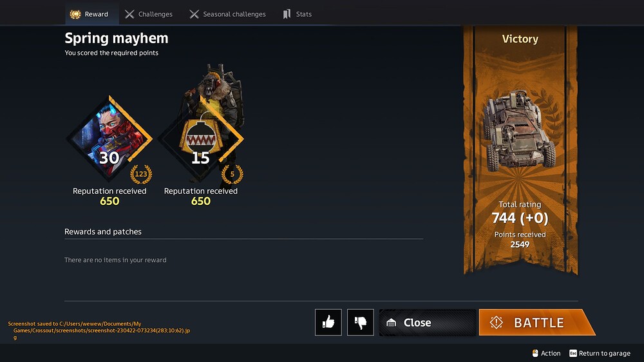This screenshot has height=362, width=644.
Task: Click the thumbs down dislike icon
Action: [360, 322]
